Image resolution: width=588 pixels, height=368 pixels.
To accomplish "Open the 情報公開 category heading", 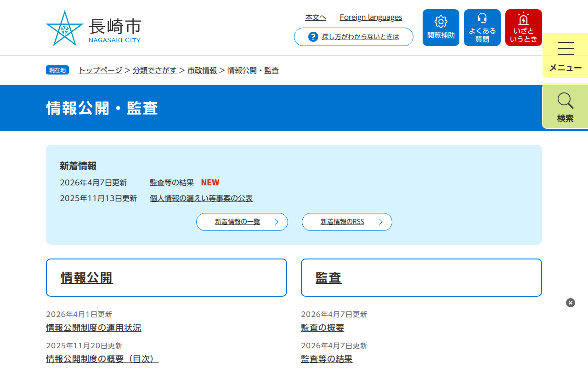I will coord(87,278).
